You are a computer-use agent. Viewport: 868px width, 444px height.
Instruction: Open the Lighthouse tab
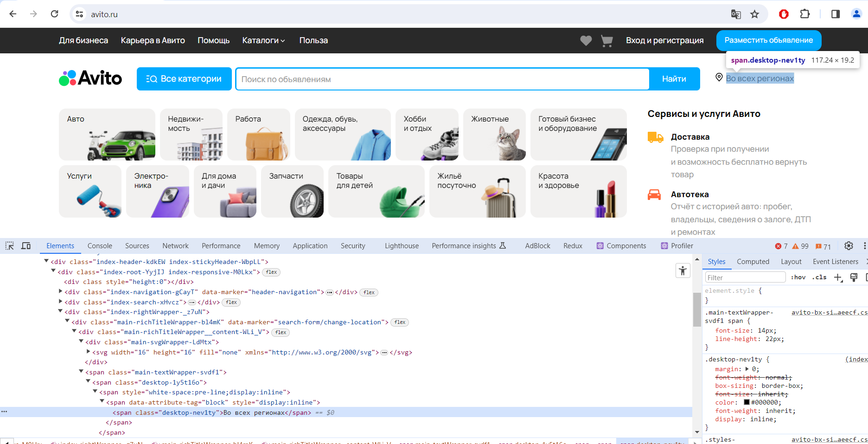[x=402, y=246]
